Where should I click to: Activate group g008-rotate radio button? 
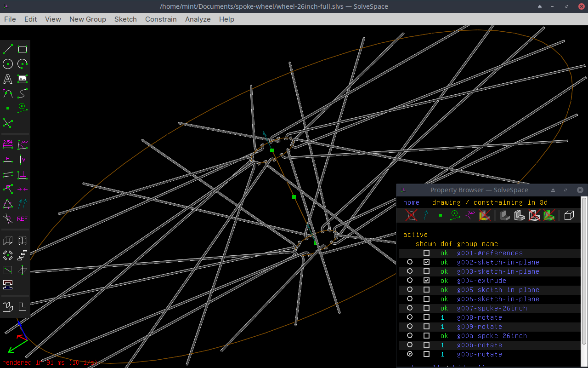(x=410, y=317)
